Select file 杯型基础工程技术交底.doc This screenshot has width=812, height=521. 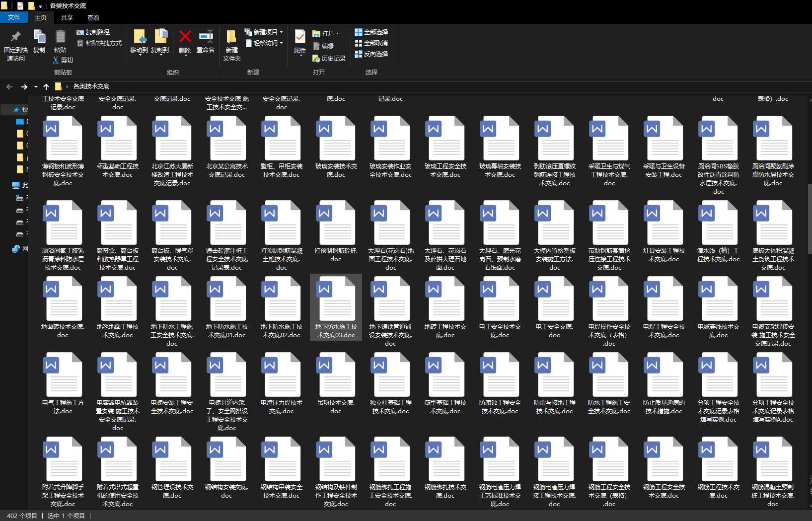[118, 148]
